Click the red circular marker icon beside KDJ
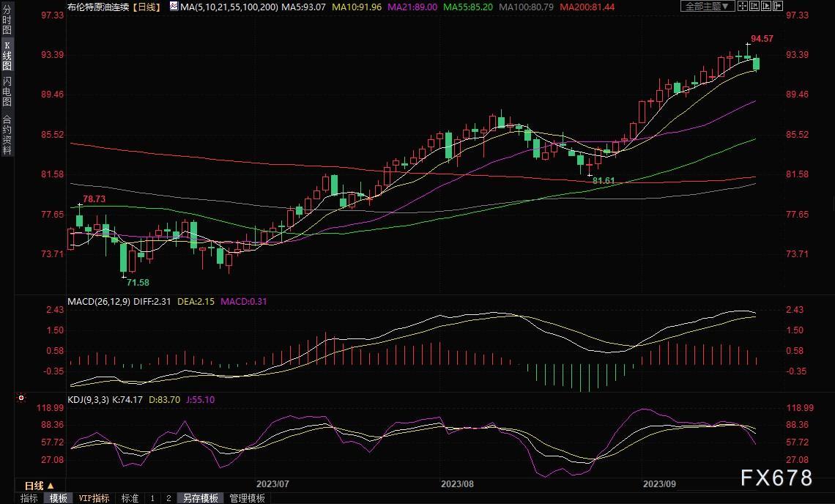The height and width of the screenshot is (504, 835). pyautogui.click(x=21, y=398)
